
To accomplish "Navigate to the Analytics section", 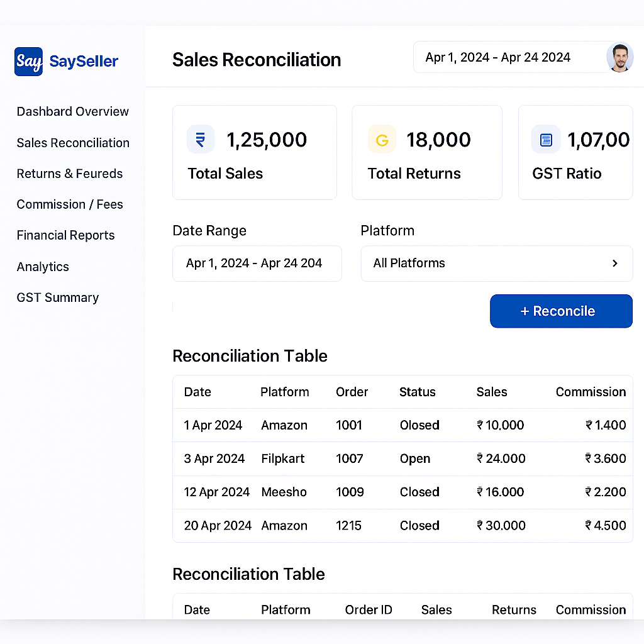I will [x=42, y=267].
